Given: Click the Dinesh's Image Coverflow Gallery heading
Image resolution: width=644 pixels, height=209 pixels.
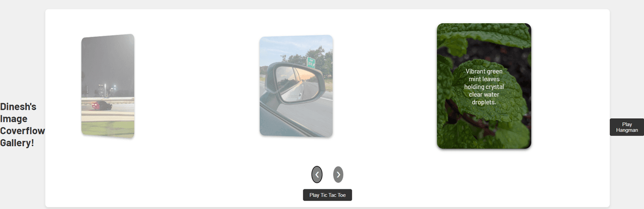Looking at the screenshot, I should click(x=22, y=125).
